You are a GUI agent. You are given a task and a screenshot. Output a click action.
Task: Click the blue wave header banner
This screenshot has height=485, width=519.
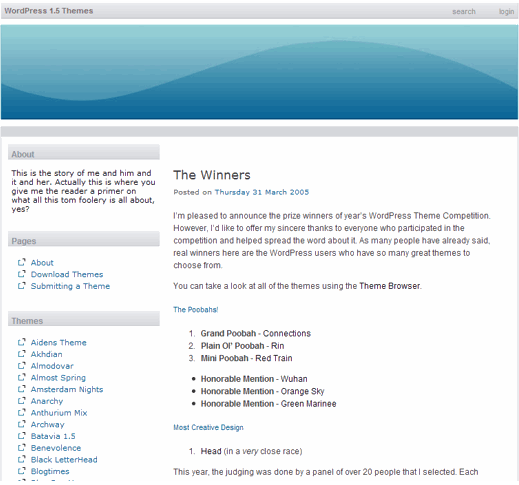pyautogui.click(x=259, y=72)
